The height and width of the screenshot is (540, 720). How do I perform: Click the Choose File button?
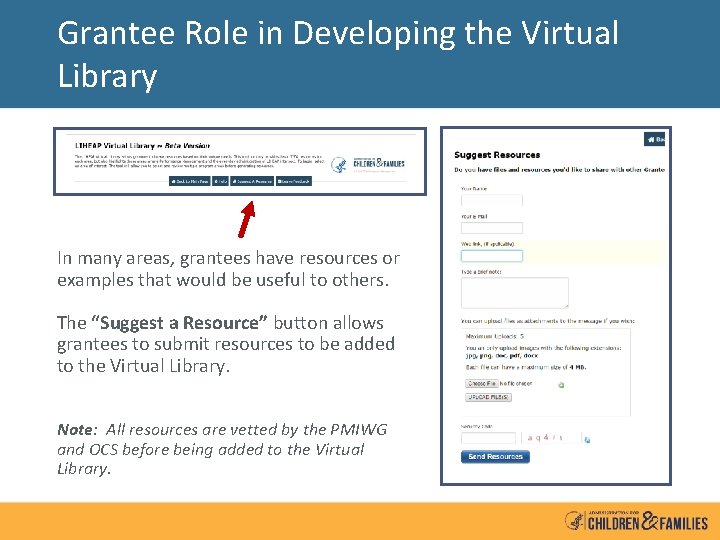482,383
